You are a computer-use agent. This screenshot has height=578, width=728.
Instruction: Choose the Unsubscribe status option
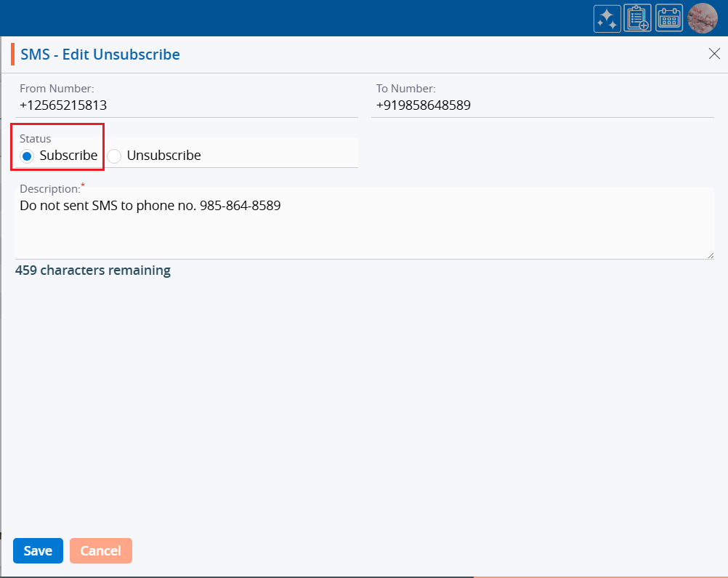coord(114,156)
